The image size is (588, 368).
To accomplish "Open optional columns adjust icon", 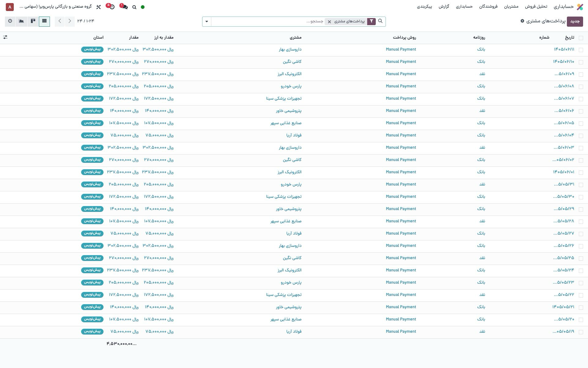I will point(5,37).
